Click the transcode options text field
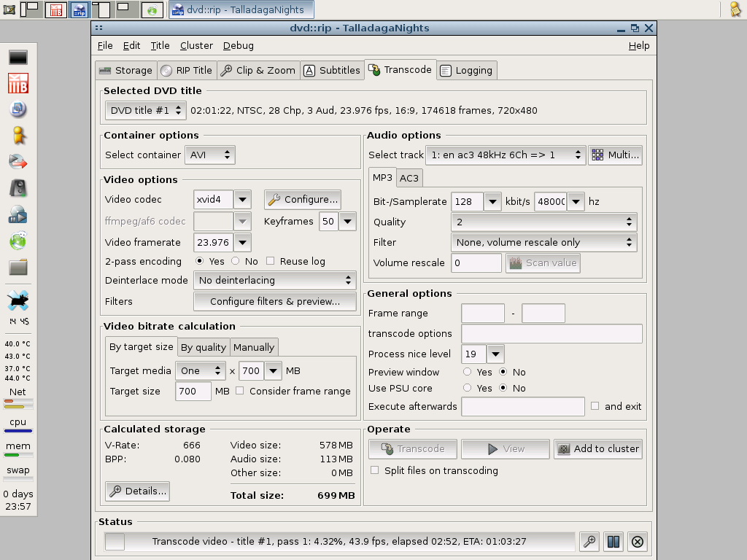The width and height of the screenshot is (747, 560). (x=551, y=333)
